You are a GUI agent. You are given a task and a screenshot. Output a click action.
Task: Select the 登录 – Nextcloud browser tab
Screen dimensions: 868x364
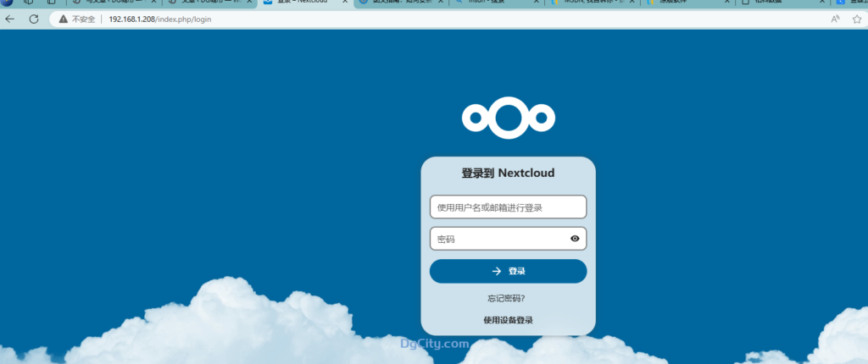(x=305, y=3)
